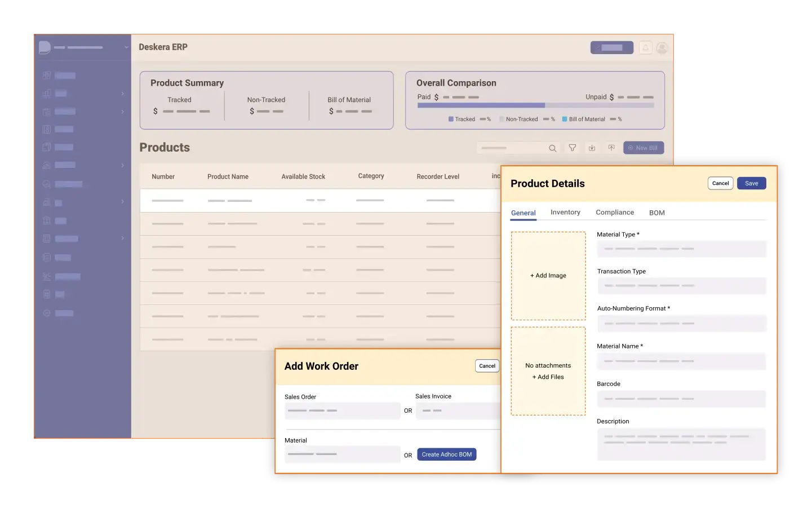This screenshot has width=812, height=508.
Task: Open Settings via the sidebar gear icon
Action: pyautogui.click(x=47, y=313)
